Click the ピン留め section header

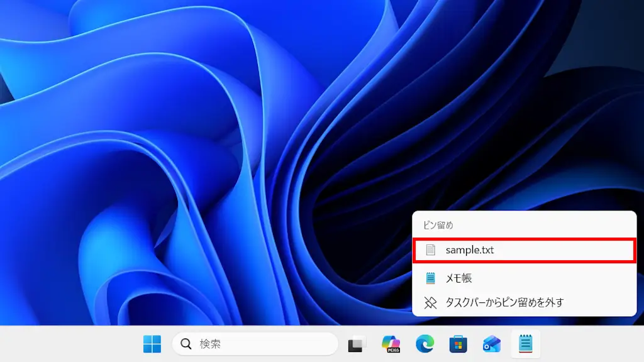(438, 225)
